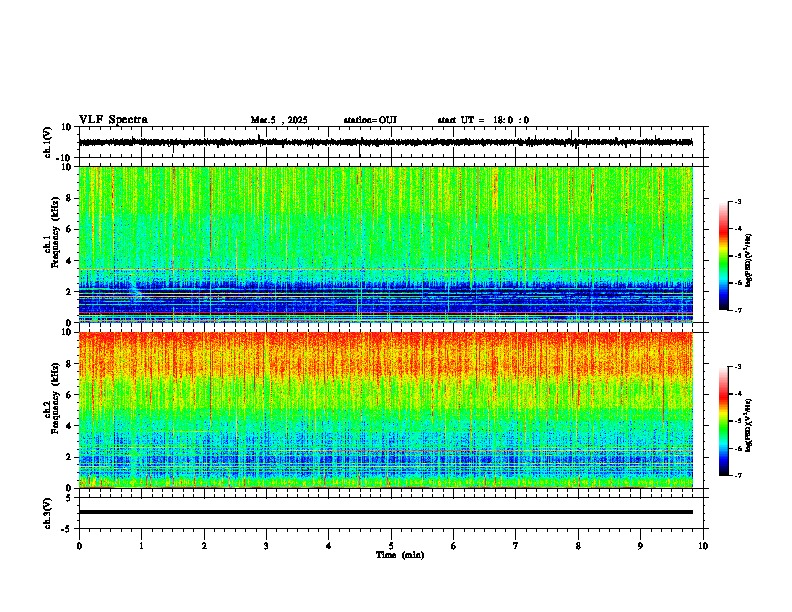The height and width of the screenshot is (612, 792).
Task: Click the "-7" label on ch.2 colorbar
Action: (738, 475)
